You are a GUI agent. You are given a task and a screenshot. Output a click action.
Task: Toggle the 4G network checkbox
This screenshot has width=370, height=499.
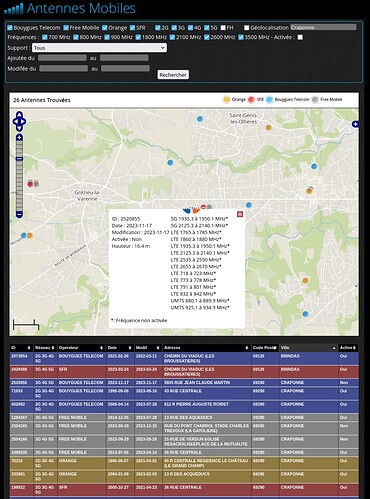(x=190, y=27)
